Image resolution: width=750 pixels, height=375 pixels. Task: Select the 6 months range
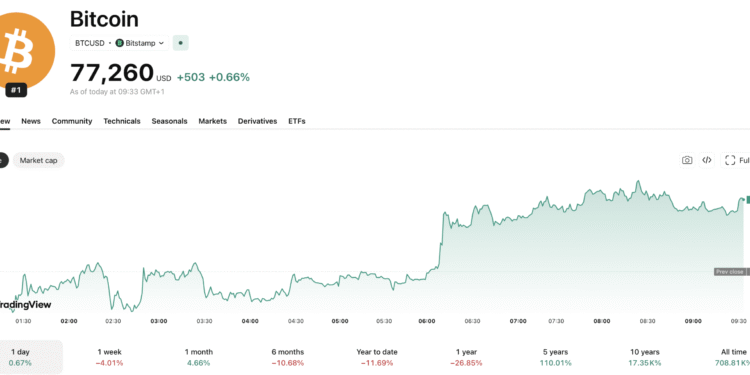click(x=287, y=357)
